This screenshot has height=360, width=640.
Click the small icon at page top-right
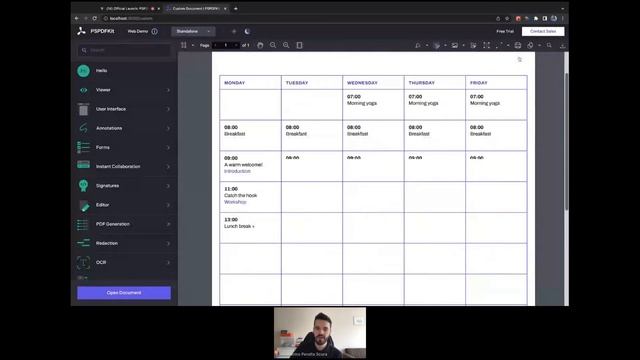[x=520, y=60]
